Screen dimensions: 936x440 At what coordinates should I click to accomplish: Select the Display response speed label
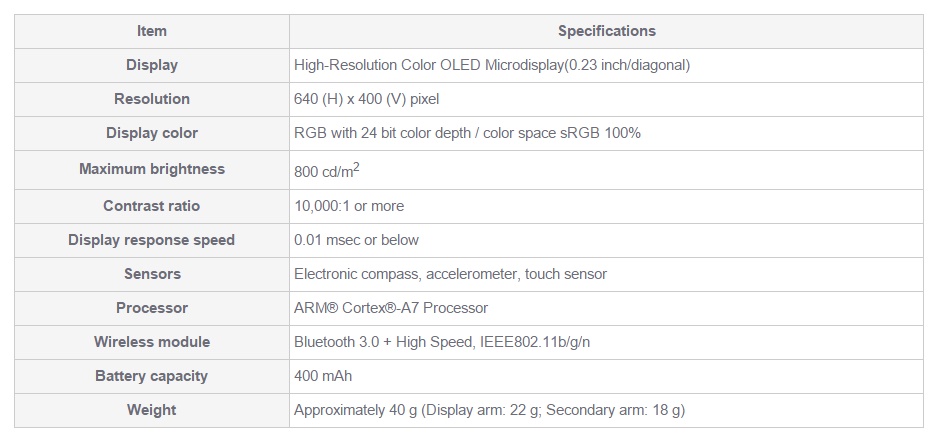(152, 240)
